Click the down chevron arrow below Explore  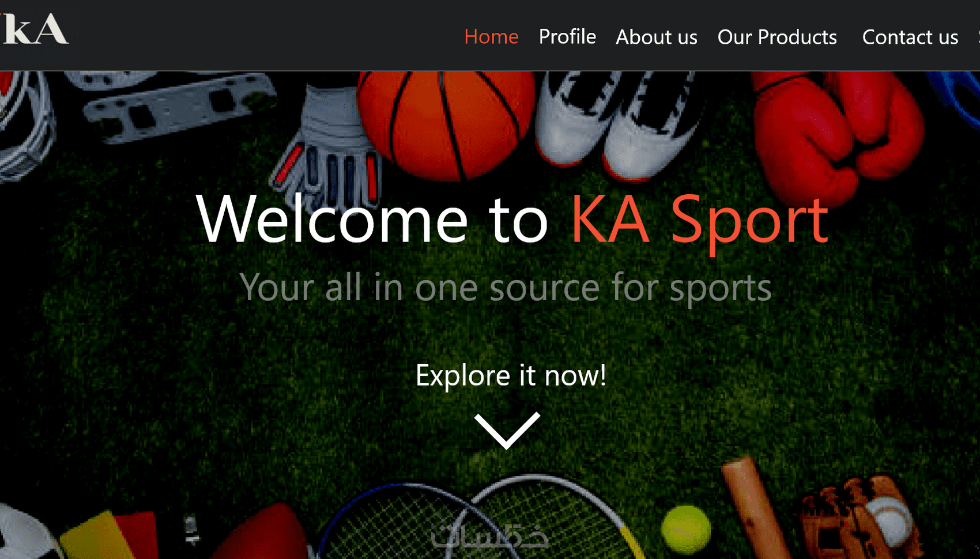point(507,430)
